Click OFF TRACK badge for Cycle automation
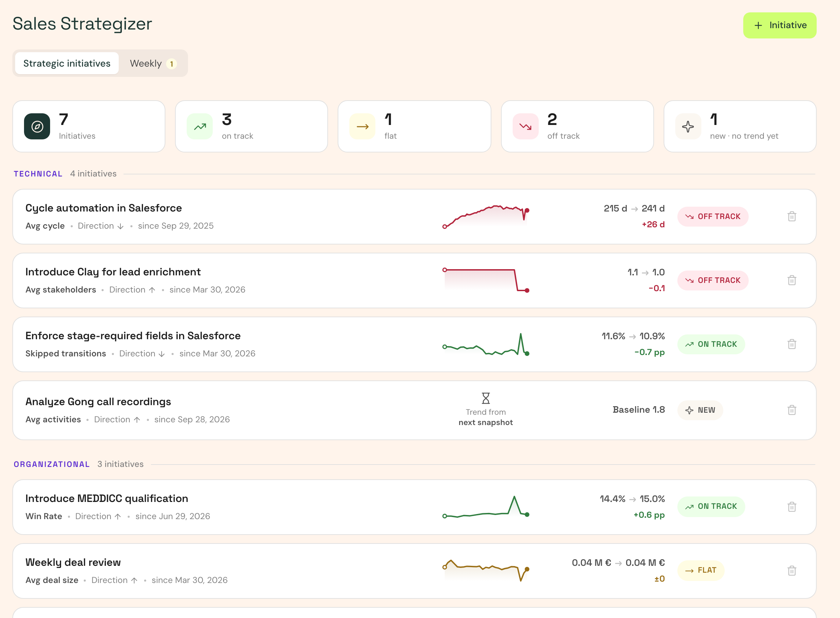The image size is (840, 618). (x=712, y=216)
